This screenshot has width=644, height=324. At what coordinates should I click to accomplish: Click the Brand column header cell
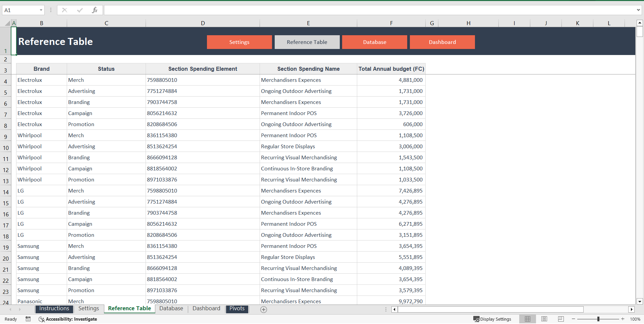pos(42,69)
